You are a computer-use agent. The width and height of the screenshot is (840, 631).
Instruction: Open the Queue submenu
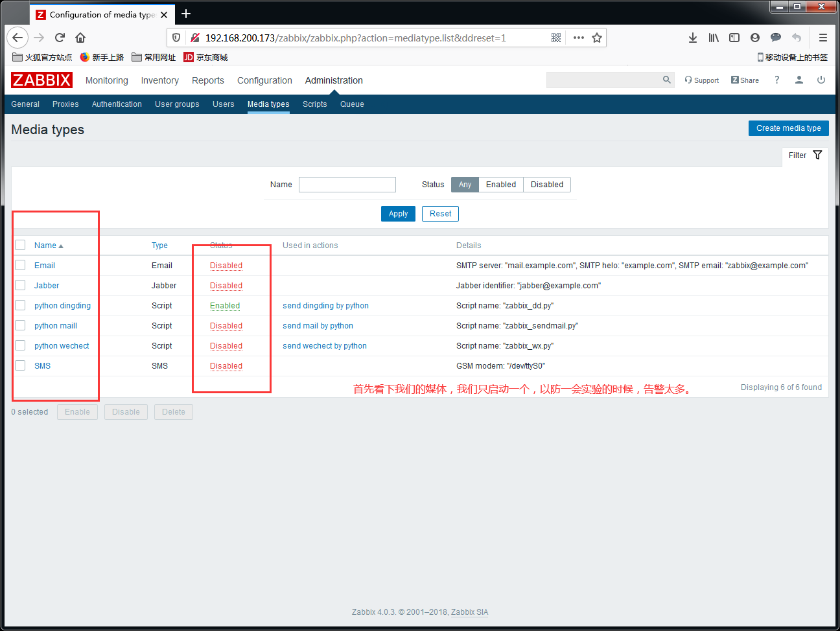click(x=352, y=104)
